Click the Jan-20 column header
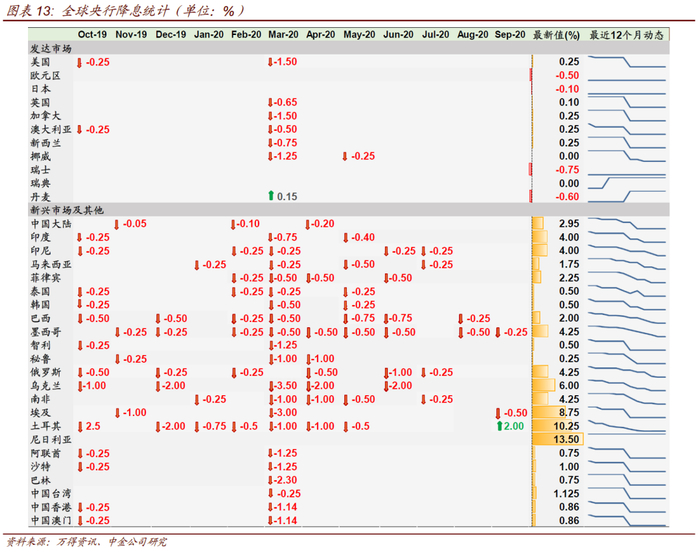 [208, 34]
